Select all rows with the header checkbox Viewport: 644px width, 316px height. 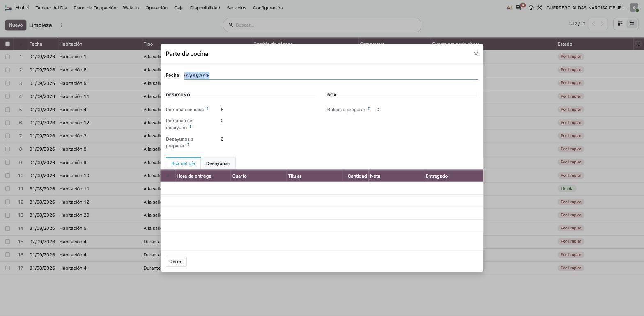point(7,44)
